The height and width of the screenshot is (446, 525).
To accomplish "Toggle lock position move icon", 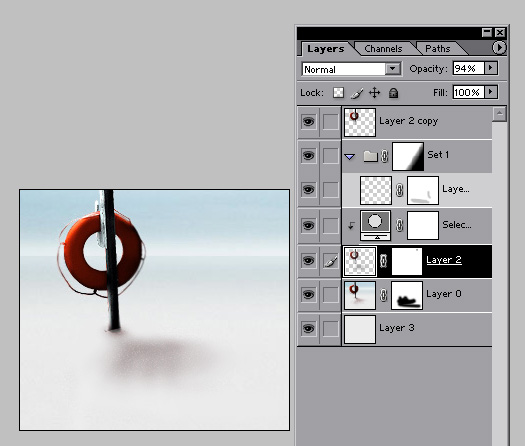I will 374,93.
